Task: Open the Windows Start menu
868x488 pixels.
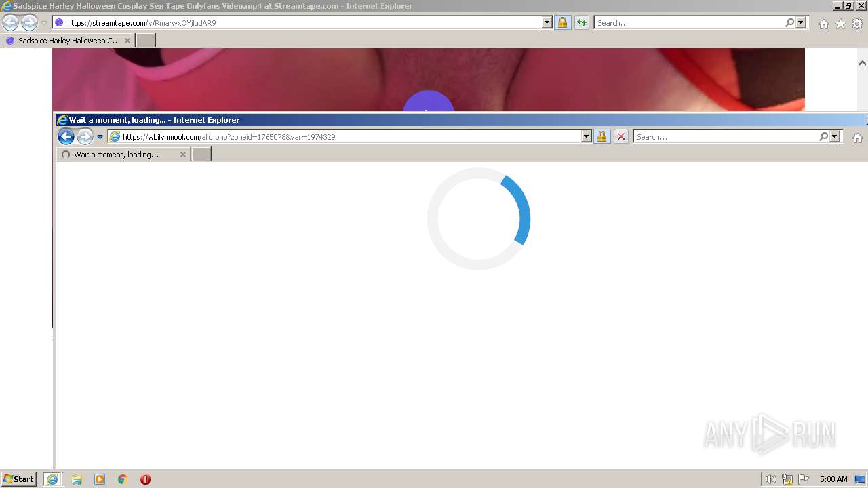Action: (19, 479)
